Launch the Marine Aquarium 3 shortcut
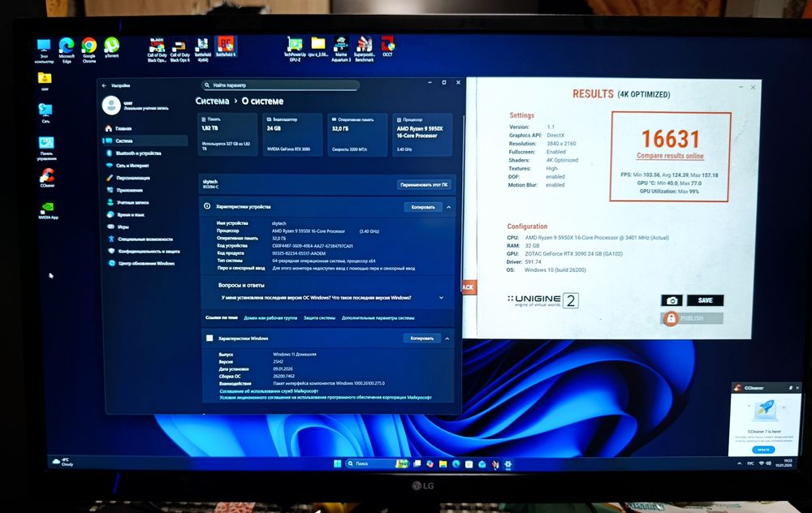The image size is (812, 513). [x=341, y=50]
